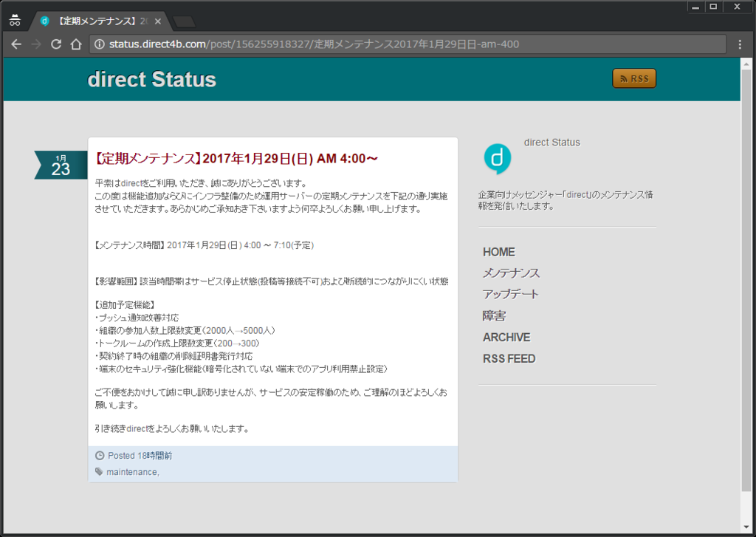Click text 【追加予定機能】
Image resolution: width=756 pixels, height=537 pixels.
pos(124,305)
